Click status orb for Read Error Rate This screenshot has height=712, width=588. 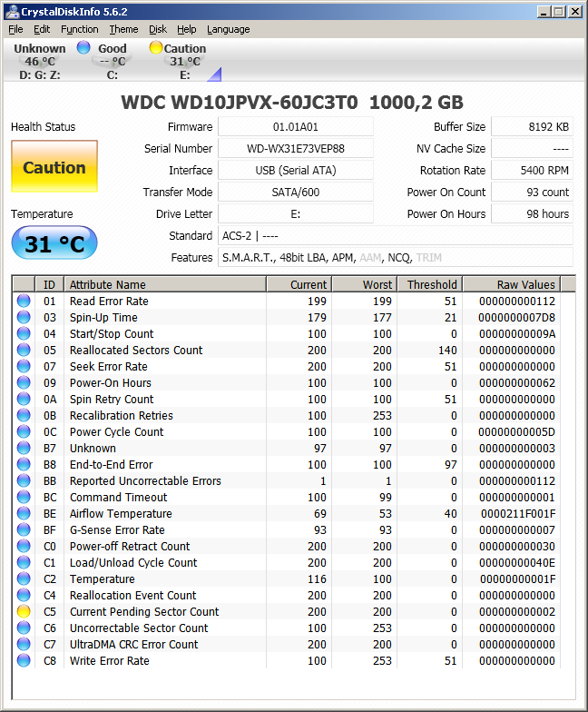click(x=24, y=301)
